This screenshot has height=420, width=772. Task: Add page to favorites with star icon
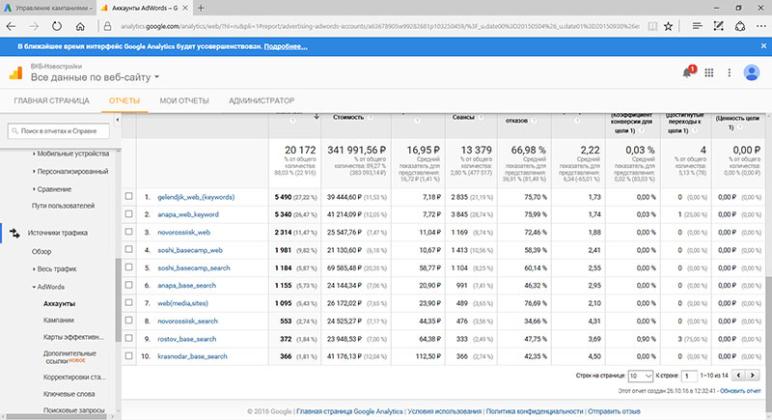click(668, 27)
